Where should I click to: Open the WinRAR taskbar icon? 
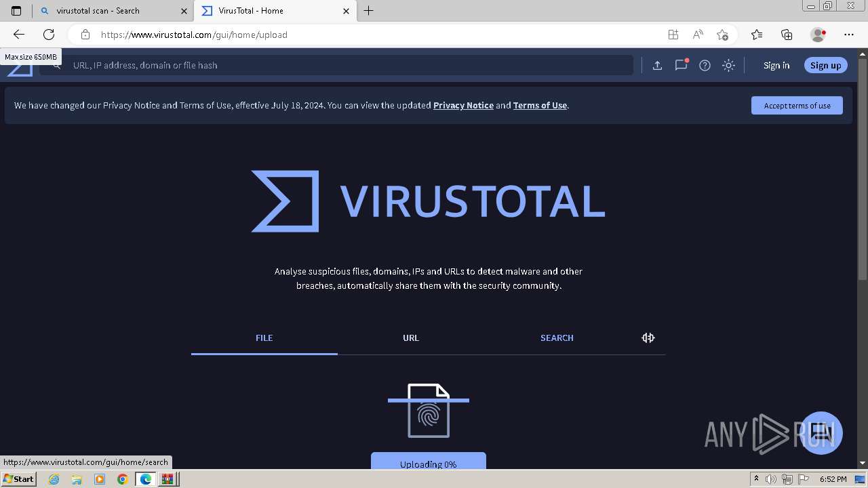167,479
